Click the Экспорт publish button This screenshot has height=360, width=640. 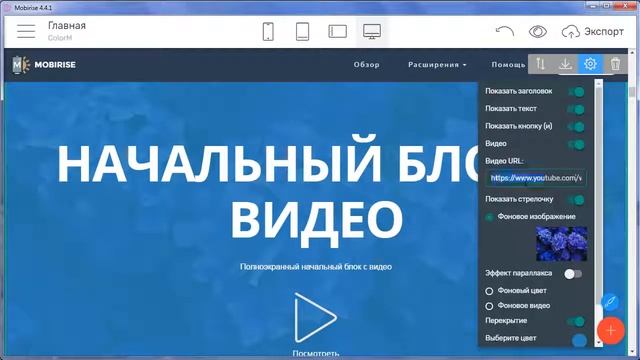[593, 31]
